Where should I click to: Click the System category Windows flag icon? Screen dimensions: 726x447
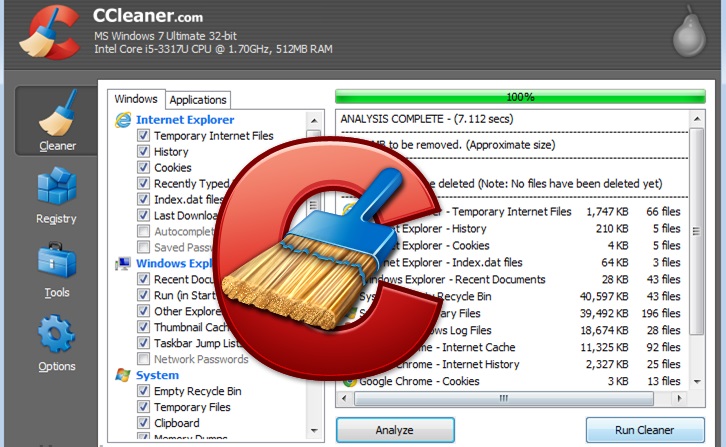(123, 375)
